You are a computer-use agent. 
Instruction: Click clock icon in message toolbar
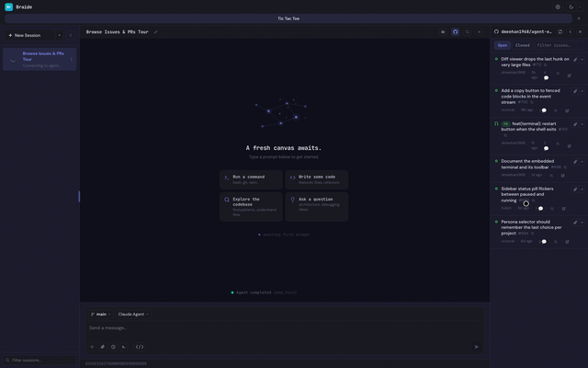click(x=113, y=347)
